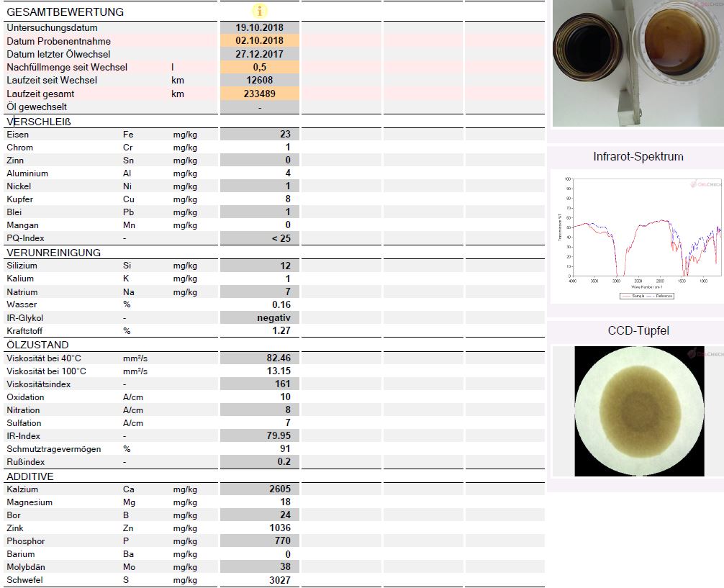Select the ÖLZUSTAND section header
This screenshot has width=724, height=588.
tap(37, 345)
